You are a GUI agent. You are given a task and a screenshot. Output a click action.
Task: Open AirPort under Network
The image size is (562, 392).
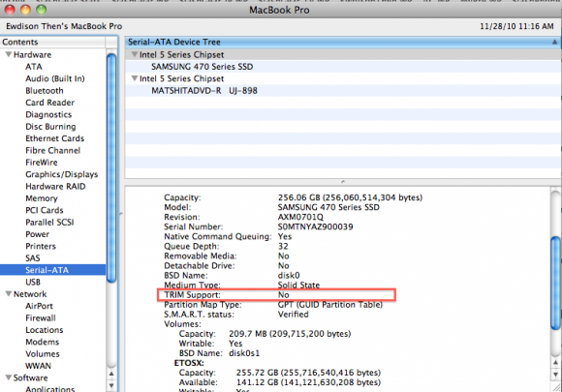point(39,306)
